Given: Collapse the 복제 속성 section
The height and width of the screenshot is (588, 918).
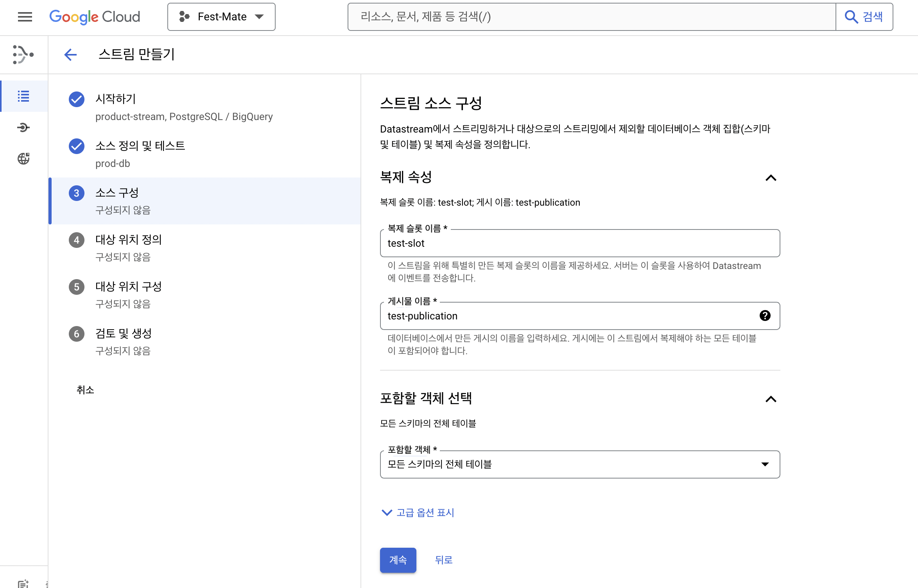Looking at the screenshot, I should pos(771,178).
